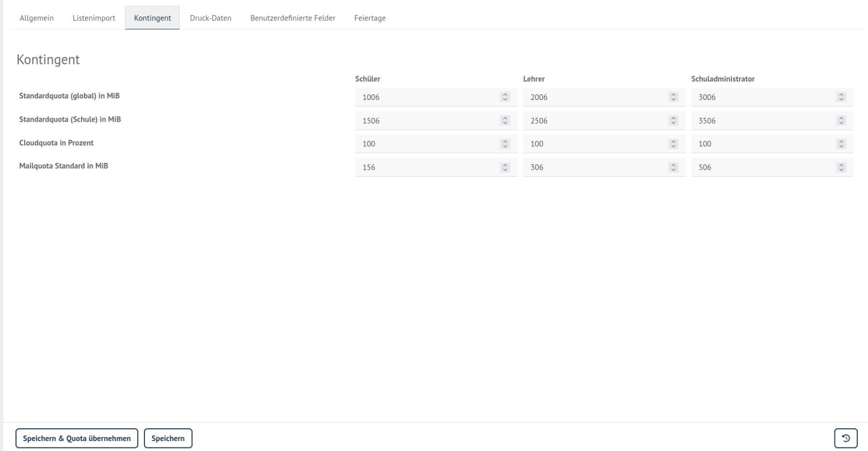Click the Lehrer column header
Screen dimensions: 868x451
534,79
